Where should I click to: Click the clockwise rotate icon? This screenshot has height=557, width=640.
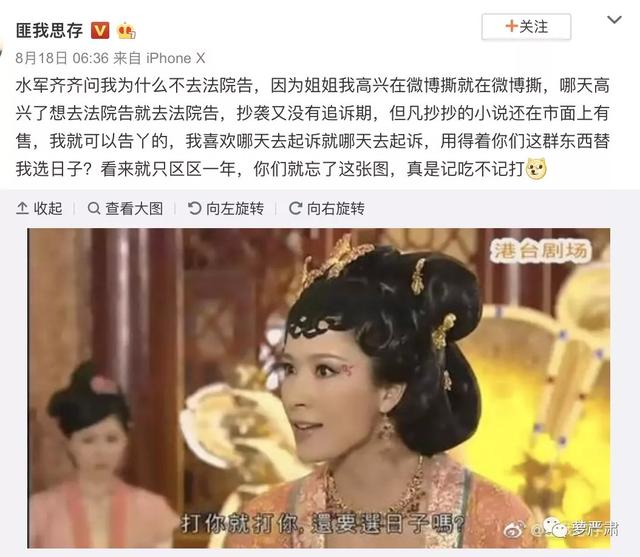[295, 208]
